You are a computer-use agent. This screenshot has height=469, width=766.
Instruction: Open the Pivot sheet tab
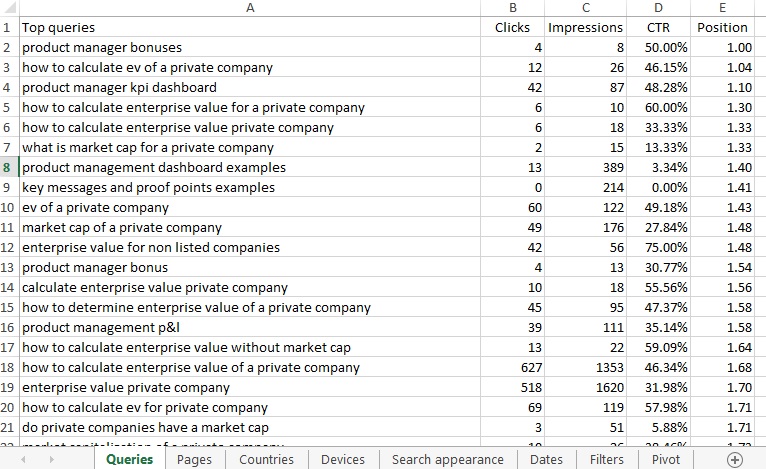tap(666, 459)
